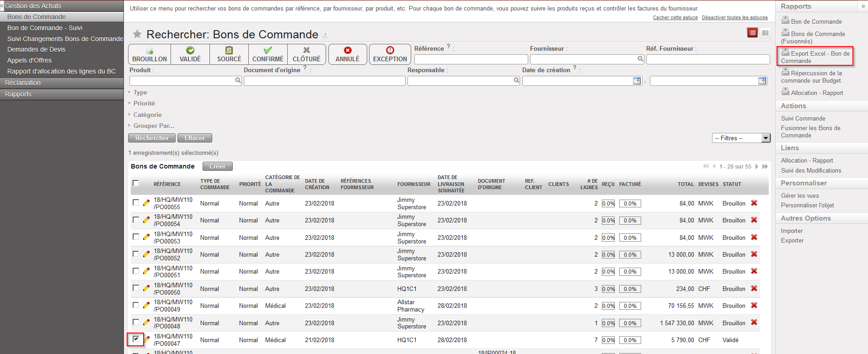This screenshot has height=354, width=868.
Task: Toggle the select-all header checkbox
Action: coord(136,183)
